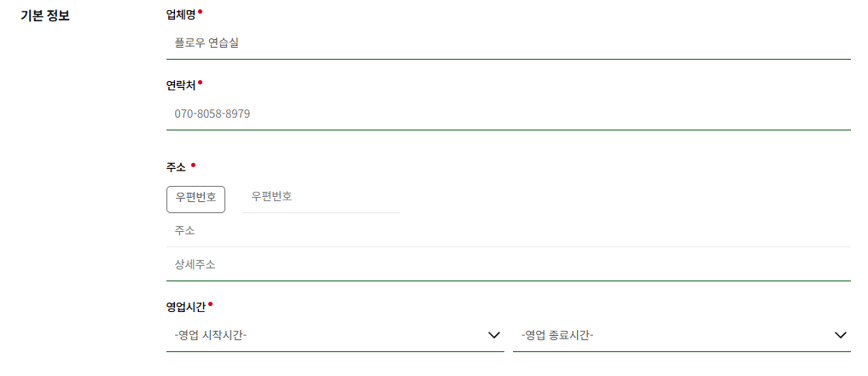The image size is (868, 376).
Task: Click the 영업 시작시간 dropdown chevron arrow
Action: coord(493,335)
